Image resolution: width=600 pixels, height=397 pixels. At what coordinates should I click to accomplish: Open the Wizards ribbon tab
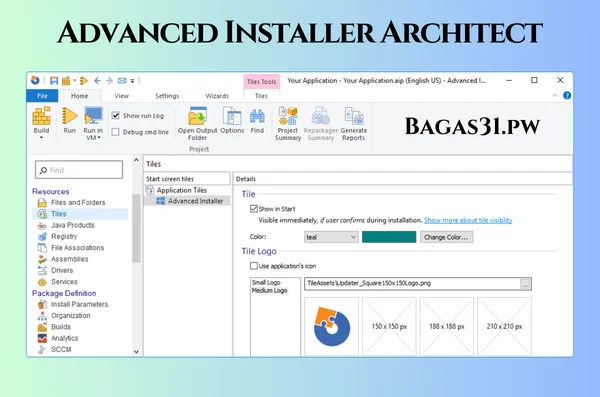point(217,96)
